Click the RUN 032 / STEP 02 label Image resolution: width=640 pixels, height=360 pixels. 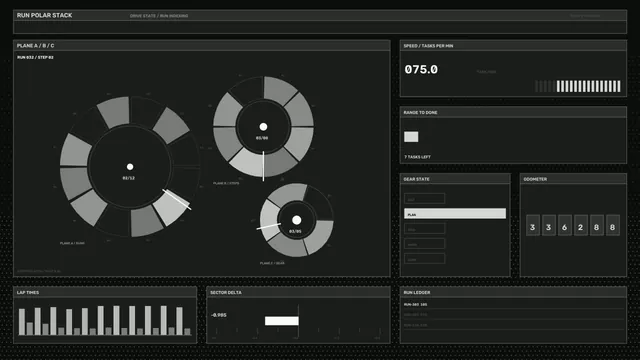(35, 58)
